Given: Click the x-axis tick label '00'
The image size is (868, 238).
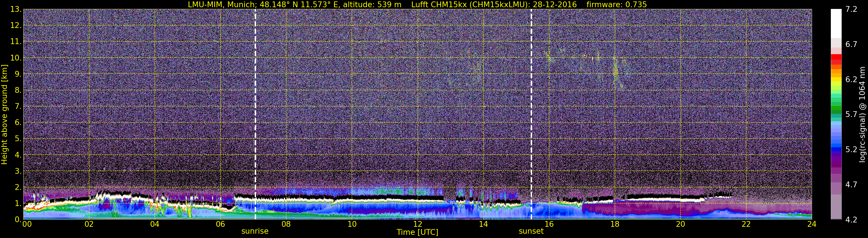Looking at the screenshot, I should pos(27,224).
